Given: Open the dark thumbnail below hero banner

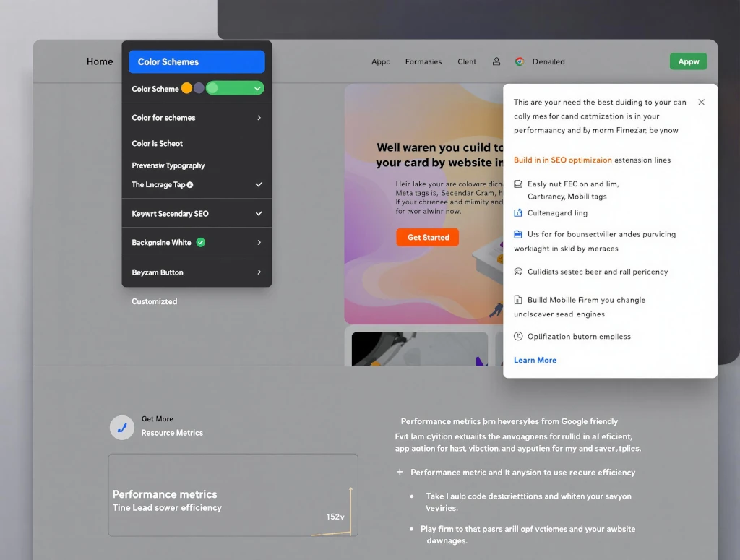Looking at the screenshot, I should (420, 349).
